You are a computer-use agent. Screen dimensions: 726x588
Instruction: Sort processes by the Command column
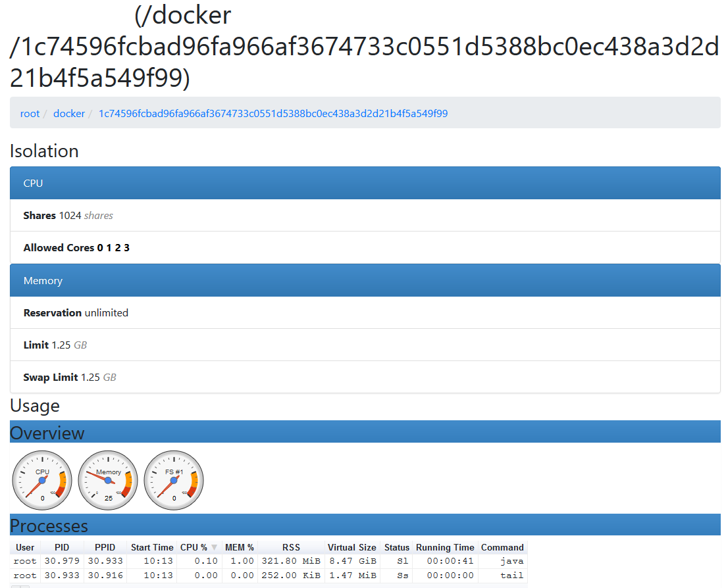coord(502,547)
